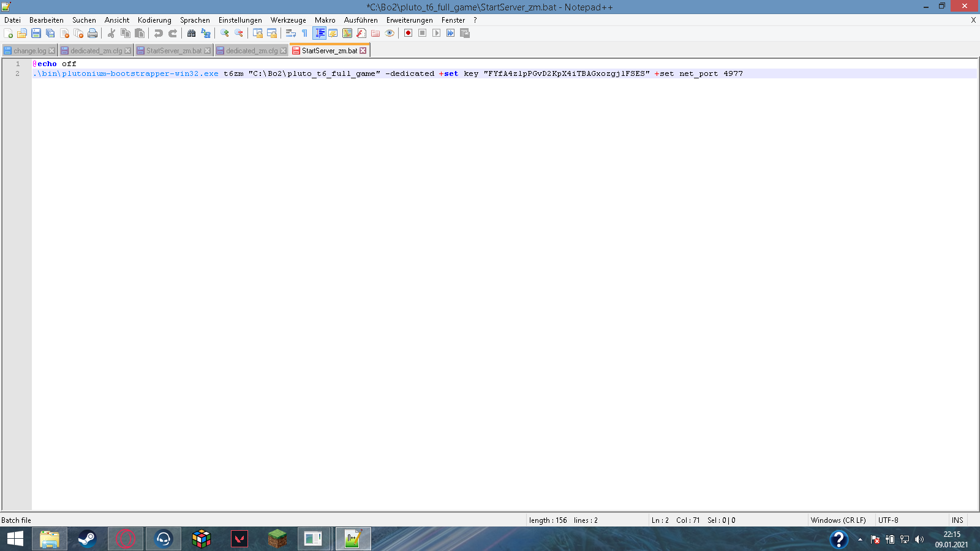The width and height of the screenshot is (980, 551).
Task: Switch to the change.log tab
Action: coord(29,51)
